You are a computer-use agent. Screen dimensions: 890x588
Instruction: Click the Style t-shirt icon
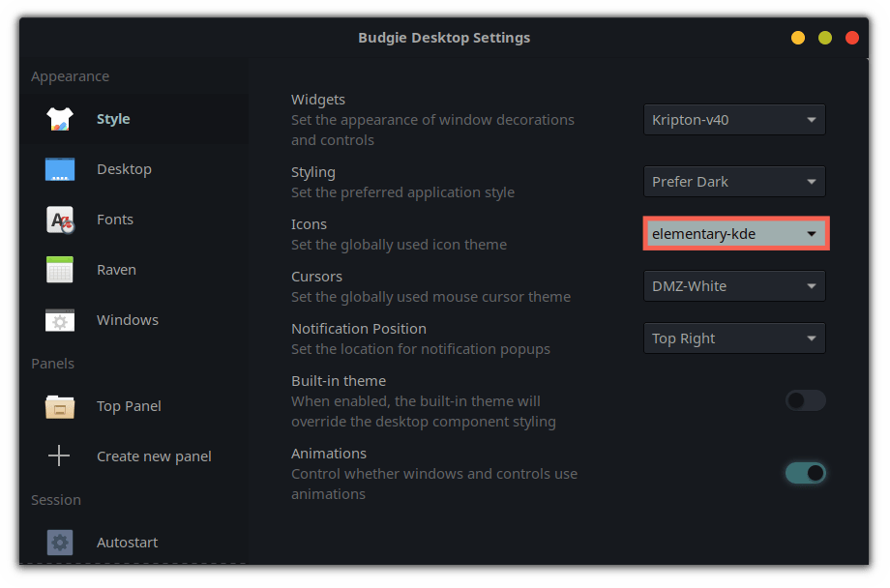pyautogui.click(x=59, y=119)
